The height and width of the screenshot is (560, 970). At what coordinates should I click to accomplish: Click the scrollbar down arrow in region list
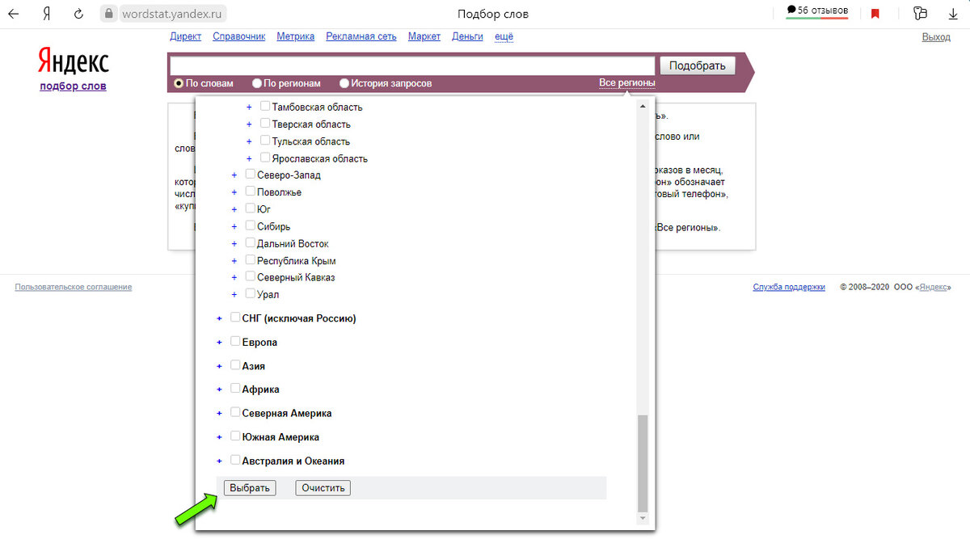coord(643,517)
